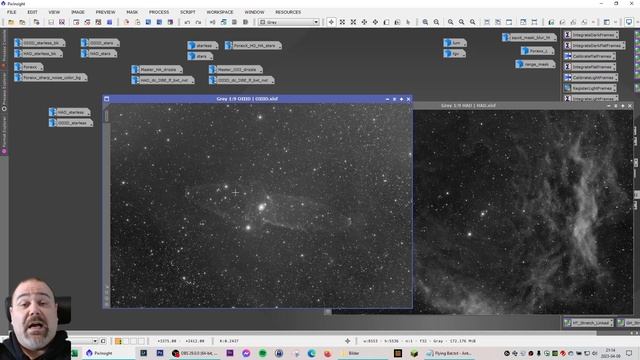
Task: Open the Gray channel dropdown
Action: tap(289, 22)
